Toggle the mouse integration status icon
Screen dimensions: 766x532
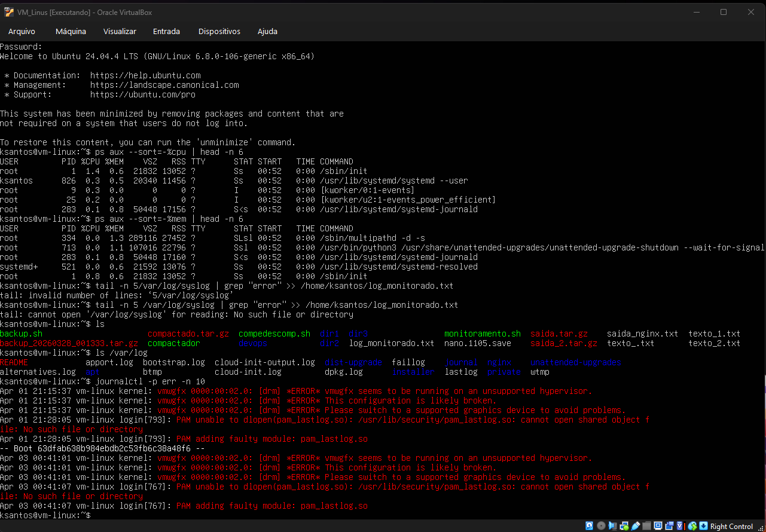coord(692,526)
